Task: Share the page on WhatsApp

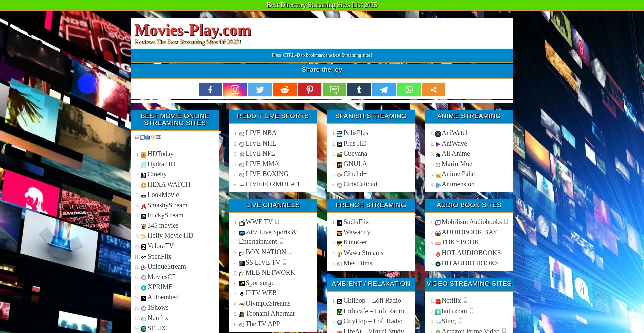Action: pos(409,90)
